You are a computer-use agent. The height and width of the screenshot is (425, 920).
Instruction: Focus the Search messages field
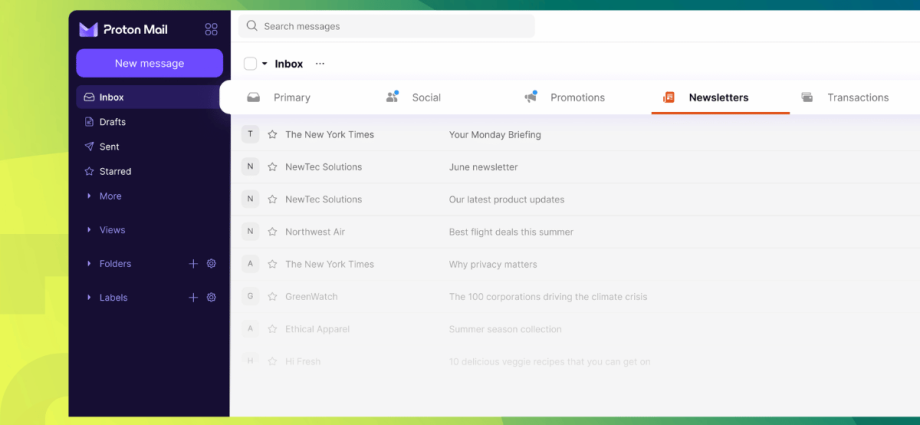(387, 26)
